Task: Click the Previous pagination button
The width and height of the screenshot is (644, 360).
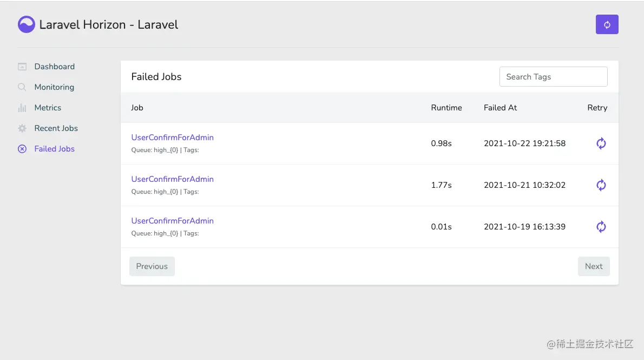Action: (152, 266)
